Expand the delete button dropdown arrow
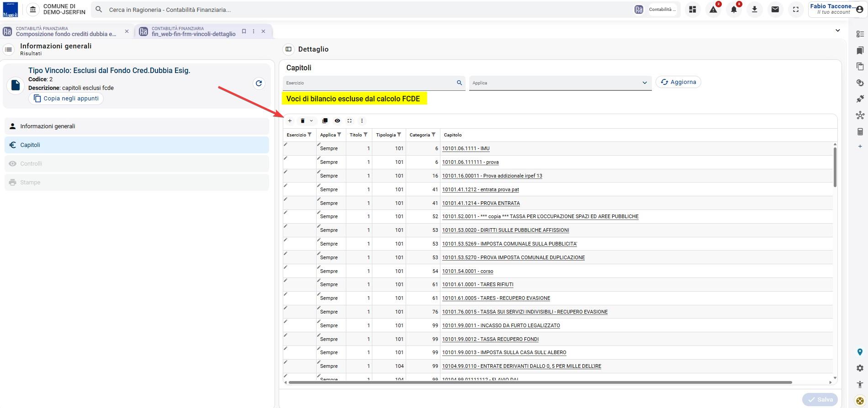This screenshot has height=408, width=868. [312, 121]
